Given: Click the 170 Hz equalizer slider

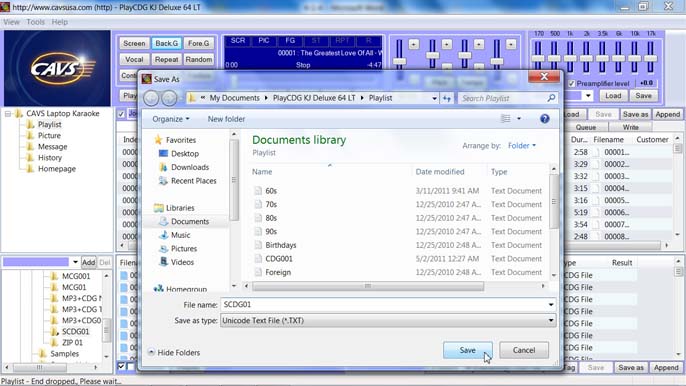Looking at the screenshot, I should point(538,57).
